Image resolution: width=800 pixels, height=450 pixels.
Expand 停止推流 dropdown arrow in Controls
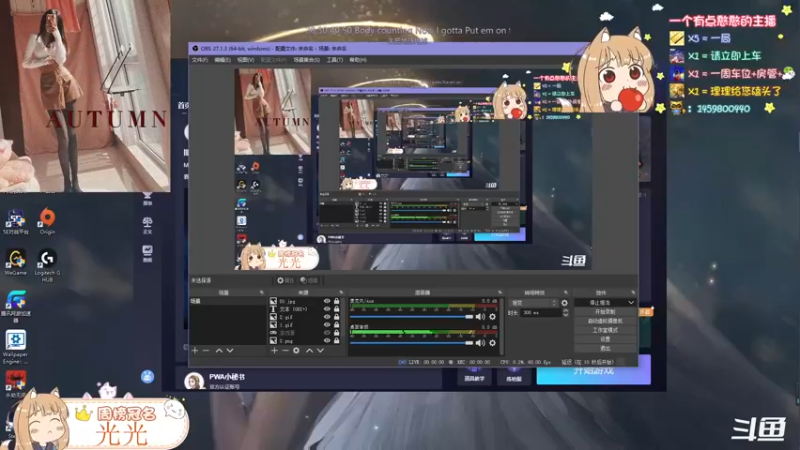(x=631, y=303)
